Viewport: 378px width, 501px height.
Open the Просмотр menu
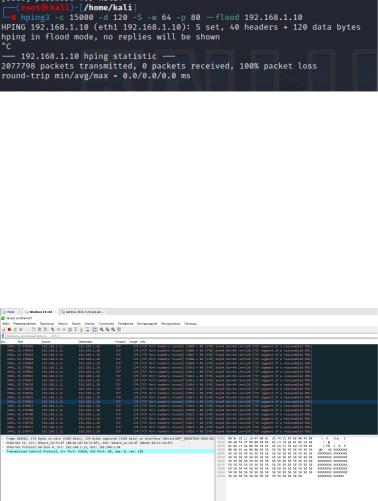47,323
